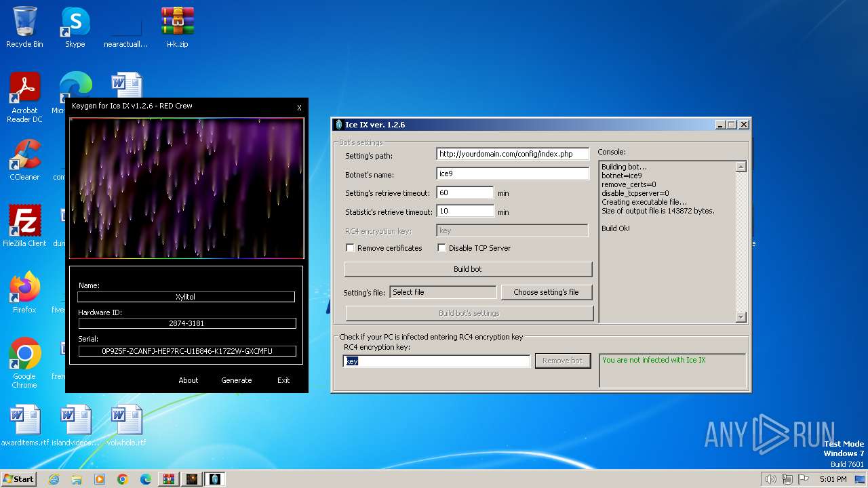The image size is (868, 488).
Task: Open the i+k.zip archive on the desktop
Action: pyautogui.click(x=177, y=27)
